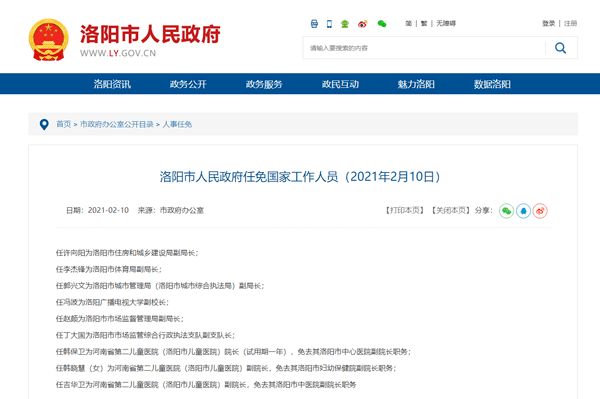Open the 洛阳资讯 nav menu
This screenshot has width=600, height=399.
112,84
